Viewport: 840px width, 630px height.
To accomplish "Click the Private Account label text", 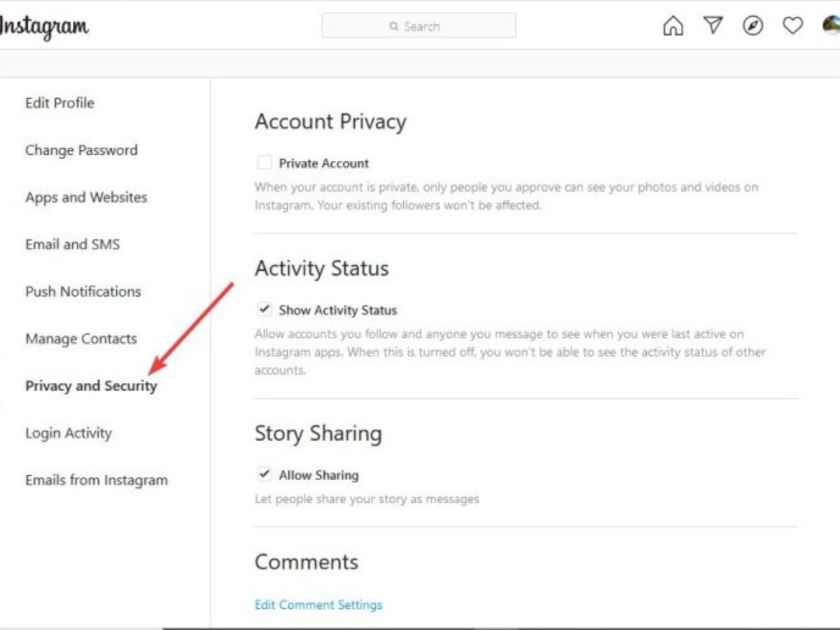I will click(324, 163).
